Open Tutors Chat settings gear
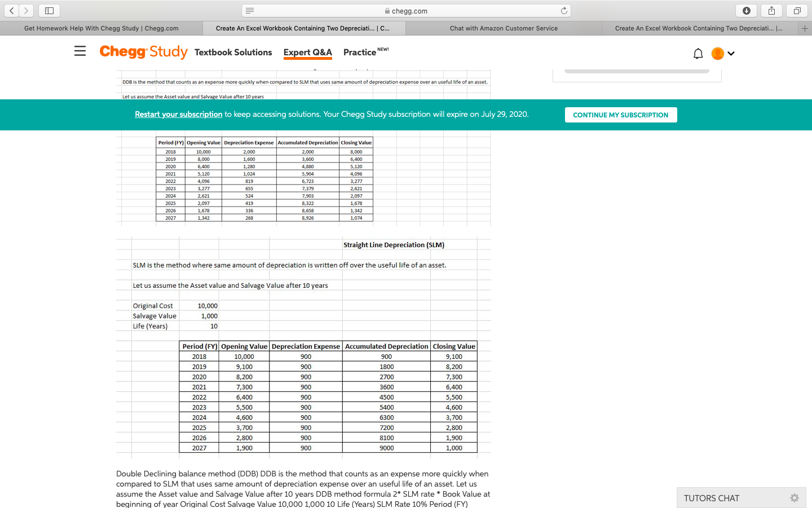The image size is (812, 508). click(x=794, y=498)
